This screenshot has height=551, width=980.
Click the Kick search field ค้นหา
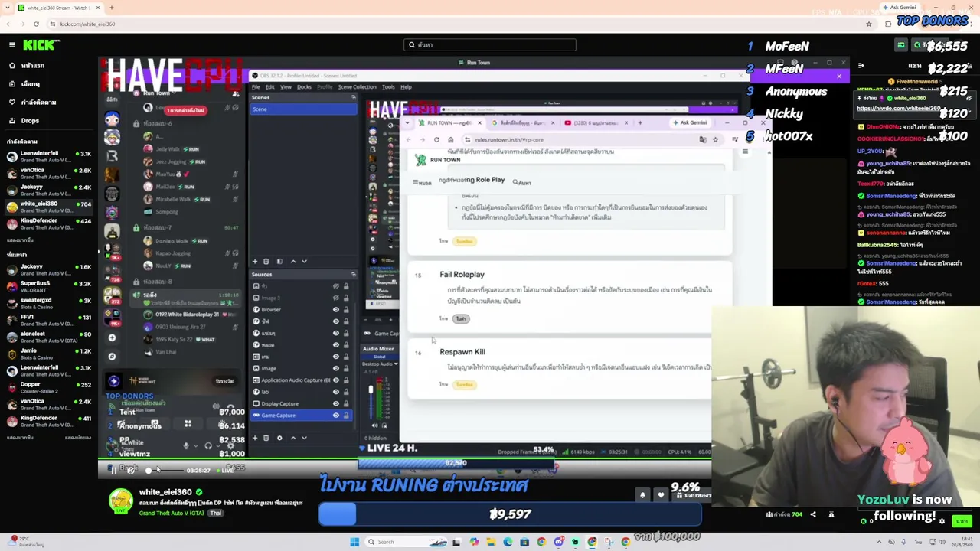pos(490,45)
